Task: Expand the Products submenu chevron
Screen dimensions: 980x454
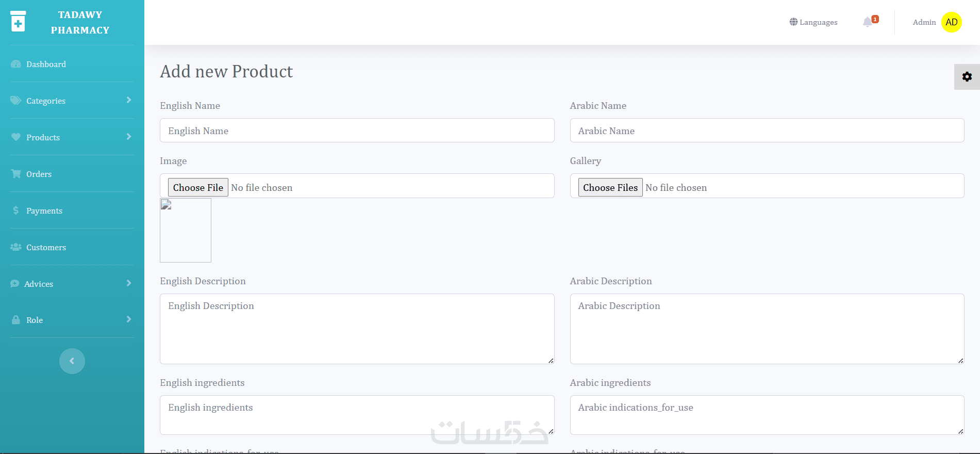Action: pyautogui.click(x=129, y=137)
